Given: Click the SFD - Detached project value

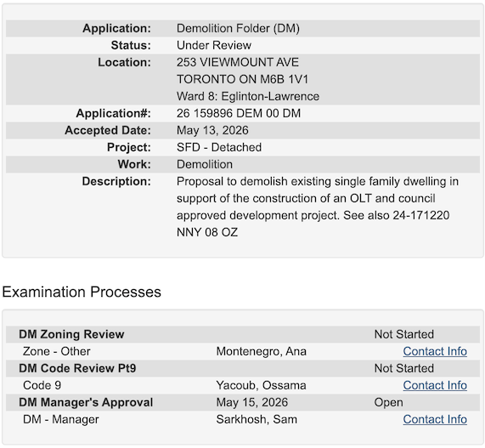Looking at the screenshot, I should (x=219, y=147).
